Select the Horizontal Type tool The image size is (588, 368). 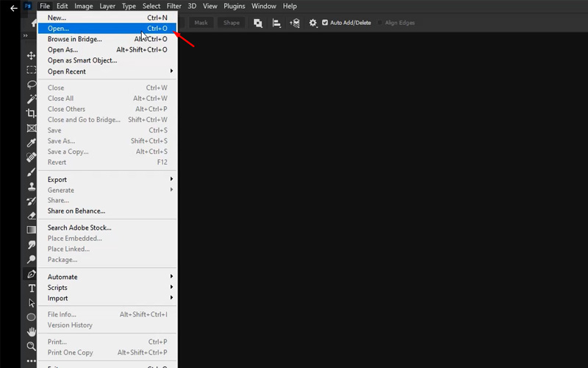31,289
